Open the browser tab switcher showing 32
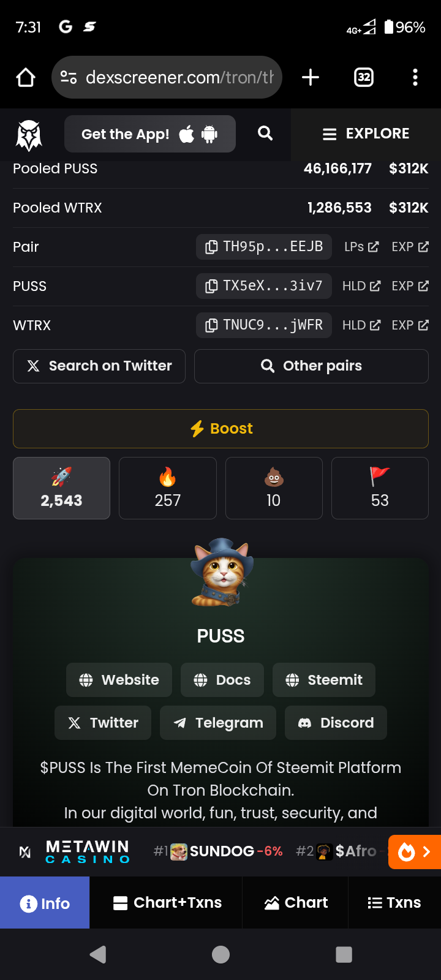Viewport: 441px width, 980px height. [x=364, y=77]
